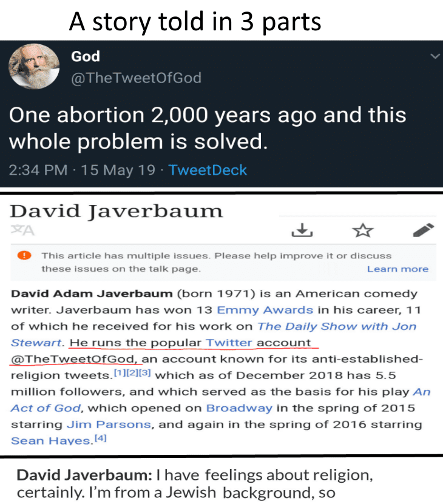This screenshot has width=443, height=504.
Task: Download the David Javerbaum article
Action: coord(302,230)
